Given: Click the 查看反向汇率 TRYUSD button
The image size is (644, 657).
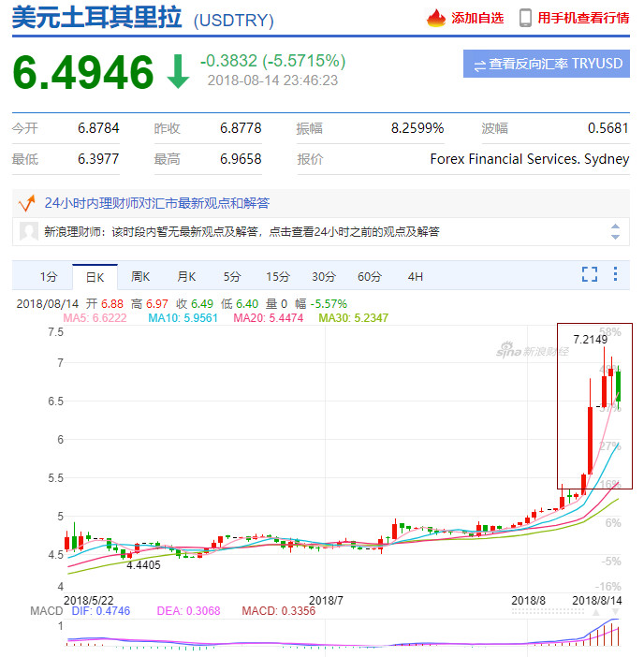Looking at the screenshot, I should [547, 64].
